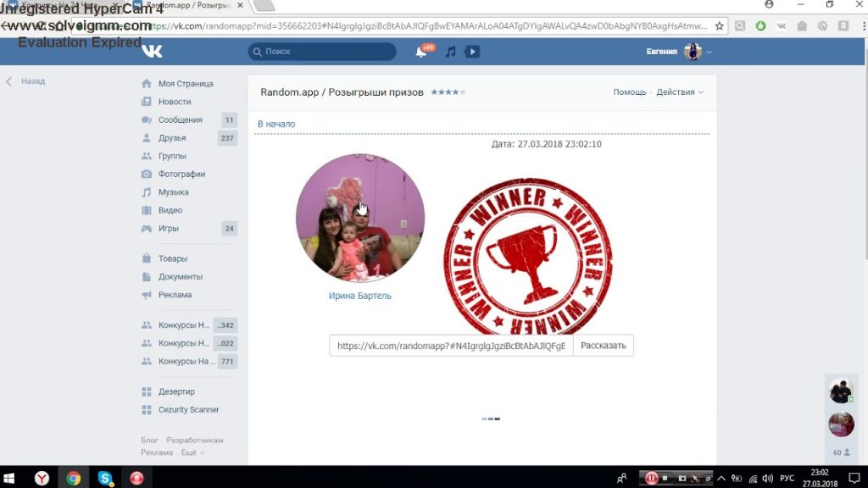Click the VK logo in header
The height and width of the screenshot is (488, 868).
tap(152, 52)
